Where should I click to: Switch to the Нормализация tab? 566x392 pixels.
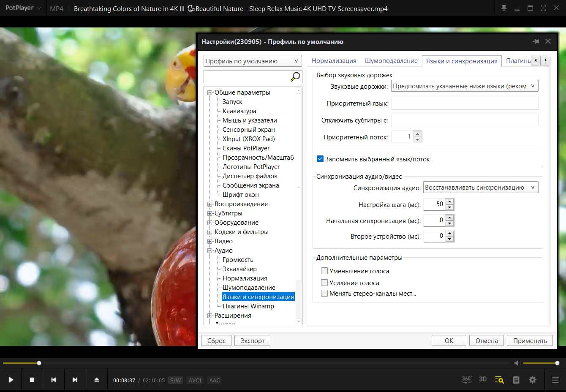tap(334, 61)
